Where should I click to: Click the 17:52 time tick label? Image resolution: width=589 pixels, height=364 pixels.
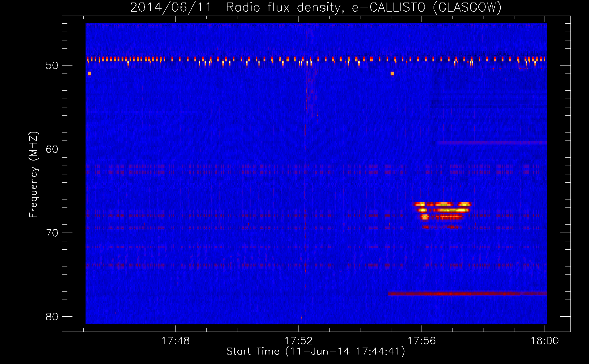(299, 341)
